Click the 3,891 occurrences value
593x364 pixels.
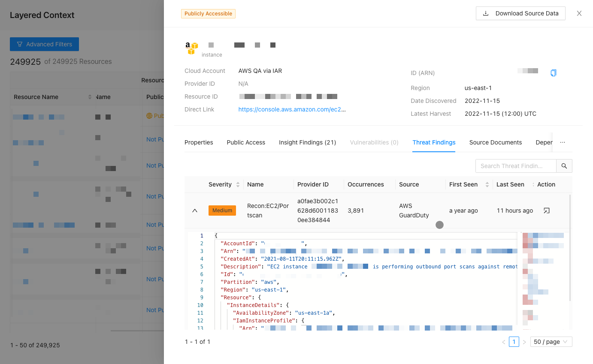click(x=356, y=211)
